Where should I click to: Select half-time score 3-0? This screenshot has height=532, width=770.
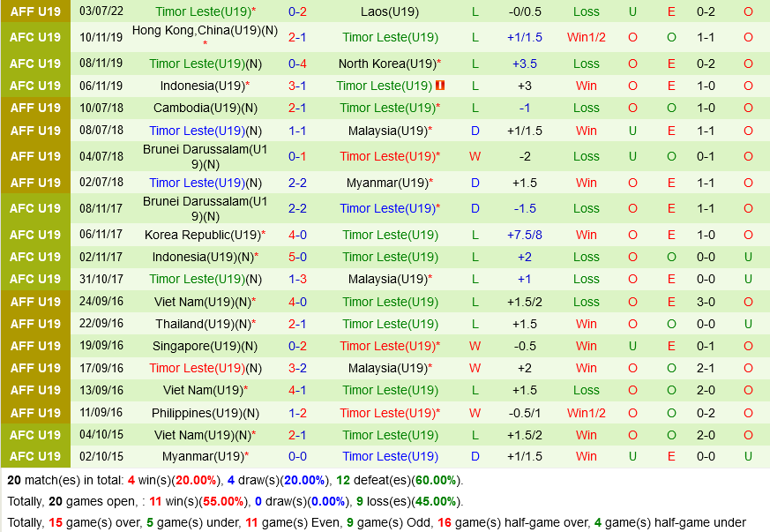(706, 302)
